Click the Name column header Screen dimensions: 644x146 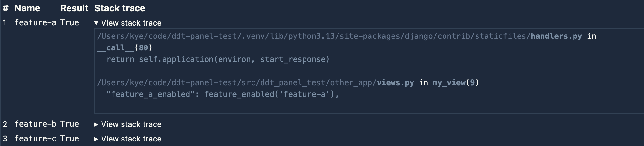coord(27,8)
